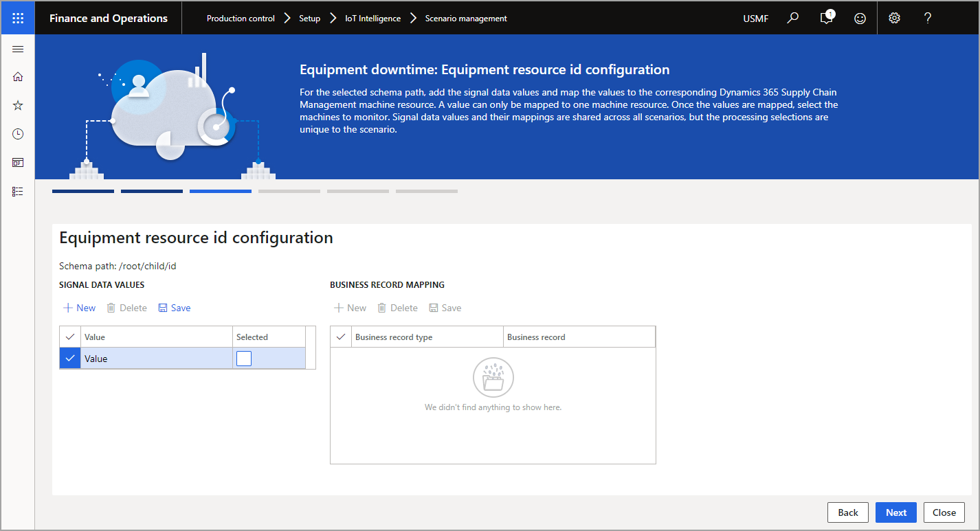Open help question mark icon

point(928,19)
